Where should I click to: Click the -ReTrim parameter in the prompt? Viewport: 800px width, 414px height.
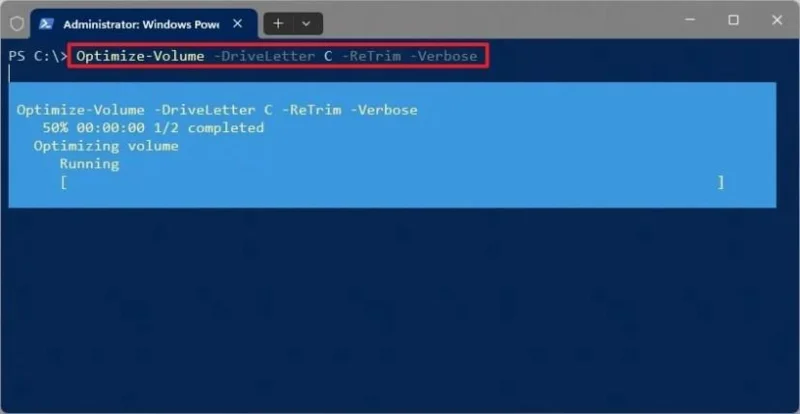(371, 56)
